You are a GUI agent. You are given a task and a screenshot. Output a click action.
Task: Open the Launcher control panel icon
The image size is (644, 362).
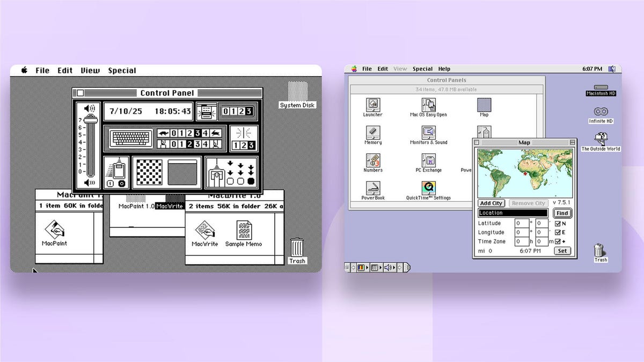point(372,105)
